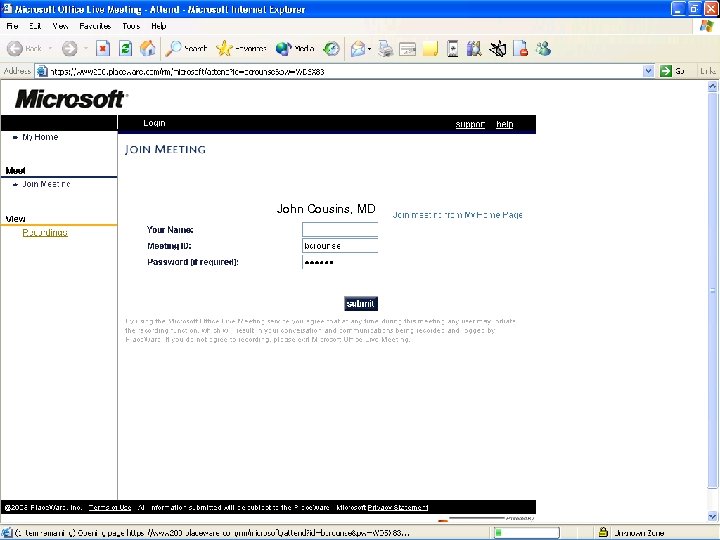The width and height of the screenshot is (720, 540).
Task: Open the View menu
Action: point(60,26)
